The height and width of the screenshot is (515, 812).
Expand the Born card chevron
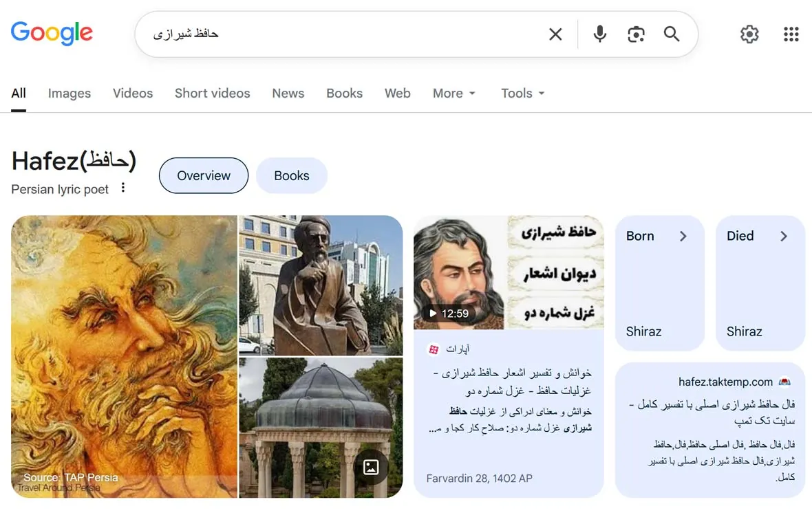[x=683, y=236]
